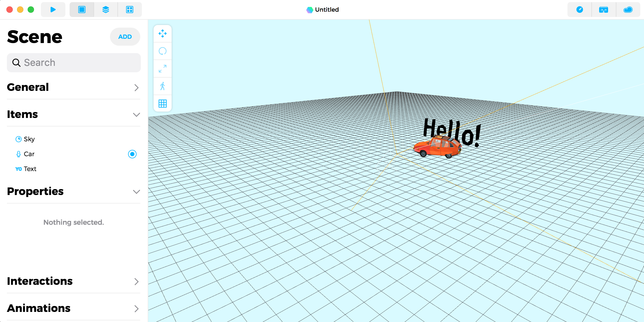Screen dimensions: 644x322
Task: Toggle the Car item's radio indicator
Action: tap(132, 154)
